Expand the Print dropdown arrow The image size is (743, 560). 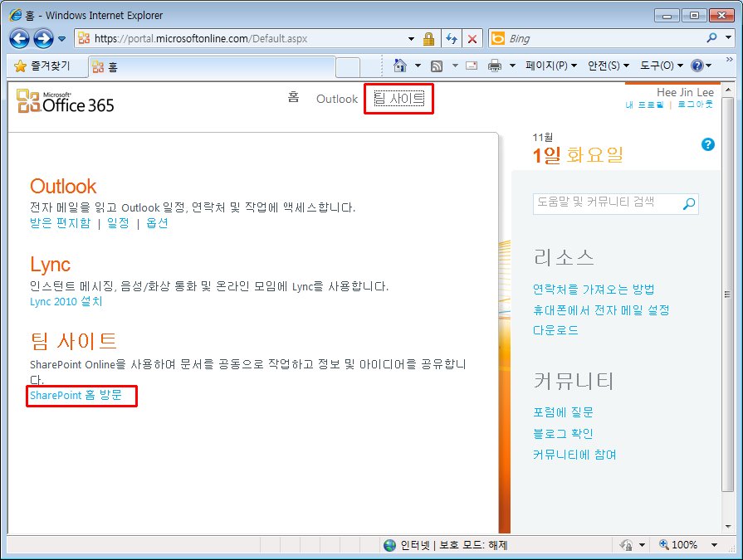tap(512, 66)
